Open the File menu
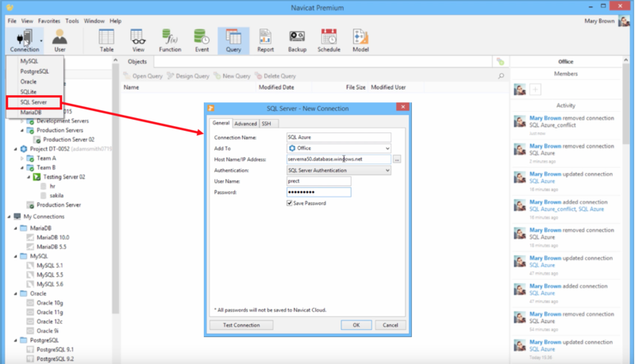Screen dimensions: 635x364 tap(12, 21)
